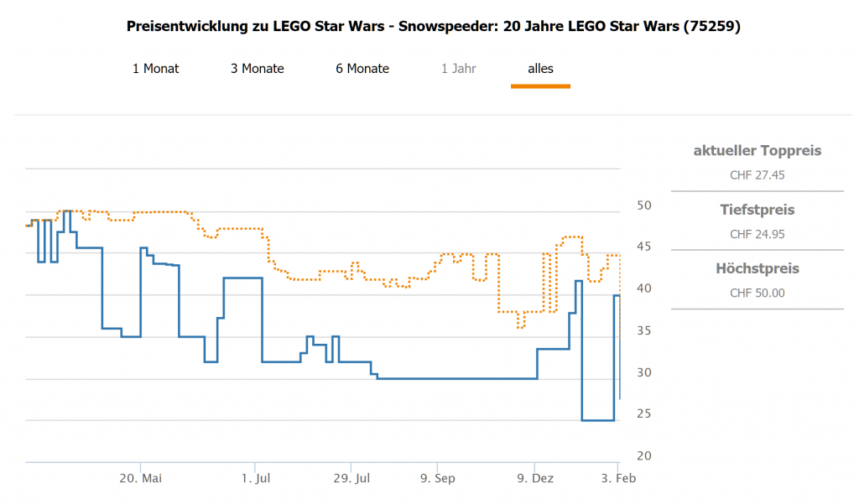Image resolution: width=859 pixels, height=504 pixels.
Task: Select the alles tab
Action: tap(540, 69)
